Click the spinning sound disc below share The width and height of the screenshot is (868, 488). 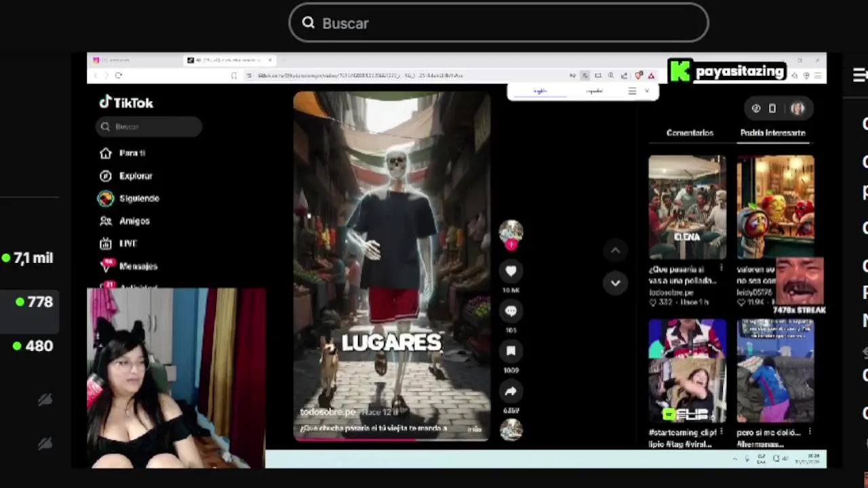(511, 430)
